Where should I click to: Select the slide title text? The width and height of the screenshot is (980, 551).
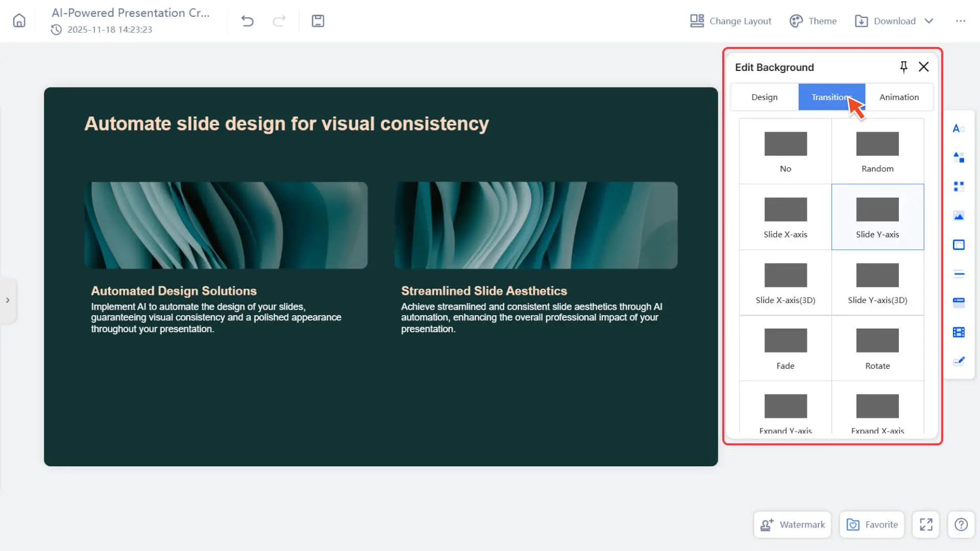click(286, 123)
